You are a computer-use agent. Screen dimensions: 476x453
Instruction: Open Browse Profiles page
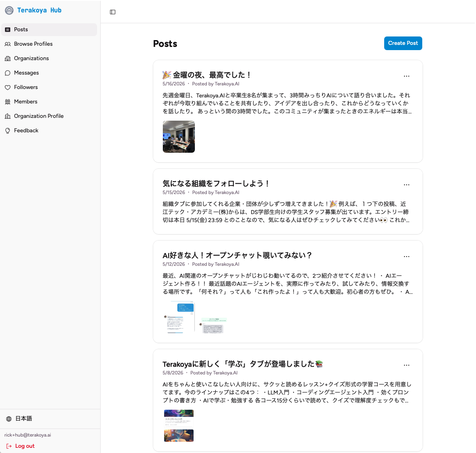49,44
